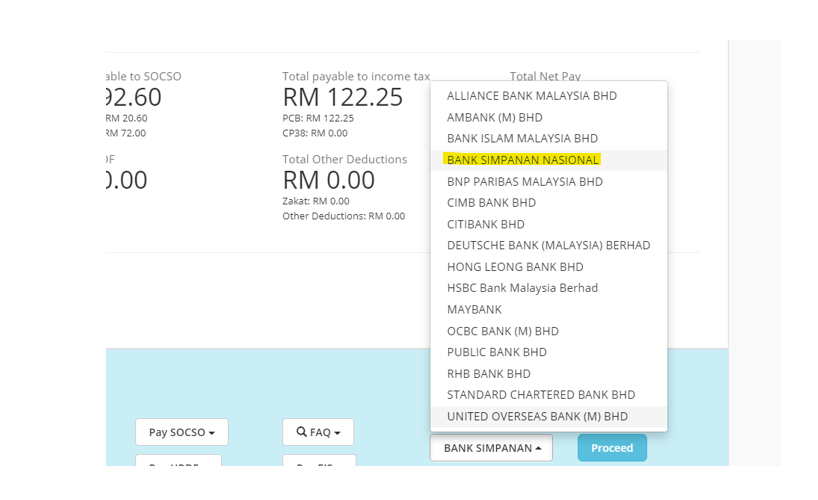Select CIMB BANK BHD
This screenshot has height=500, width=818.
(548, 203)
